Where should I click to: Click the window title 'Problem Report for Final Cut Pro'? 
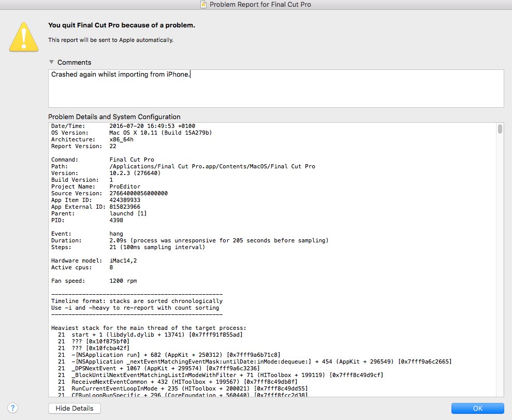[260, 4]
